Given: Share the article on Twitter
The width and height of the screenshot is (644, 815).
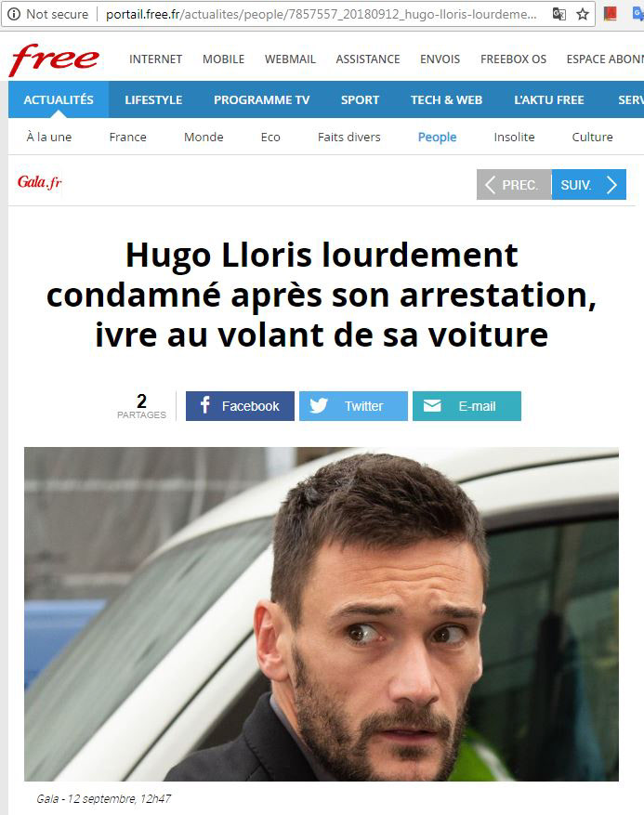Looking at the screenshot, I should tap(353, 406).
